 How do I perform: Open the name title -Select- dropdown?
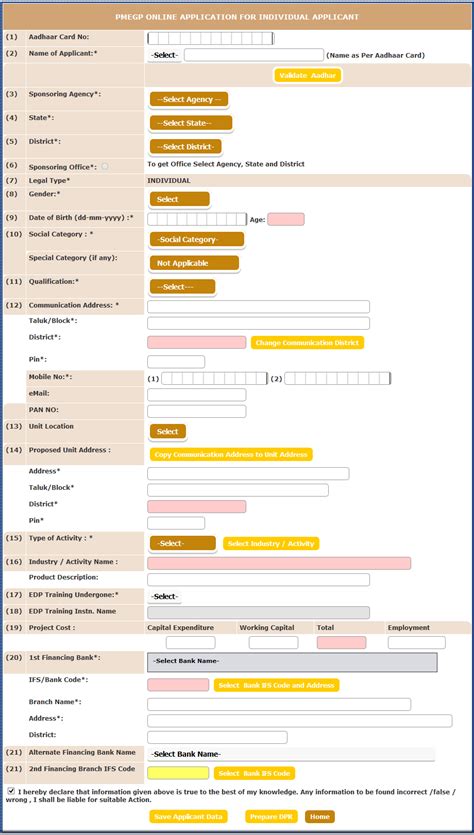[165, 55]
